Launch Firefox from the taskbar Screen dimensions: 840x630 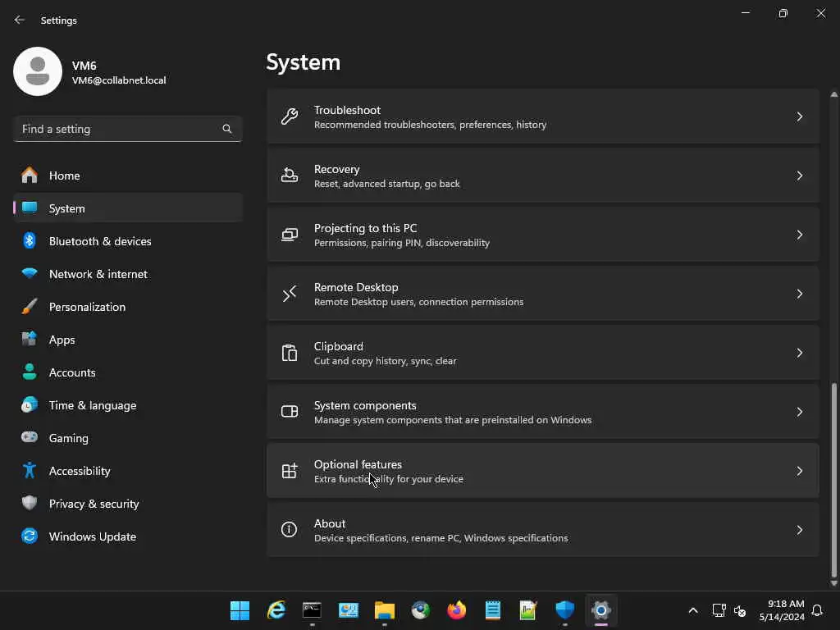coord(456,610)
